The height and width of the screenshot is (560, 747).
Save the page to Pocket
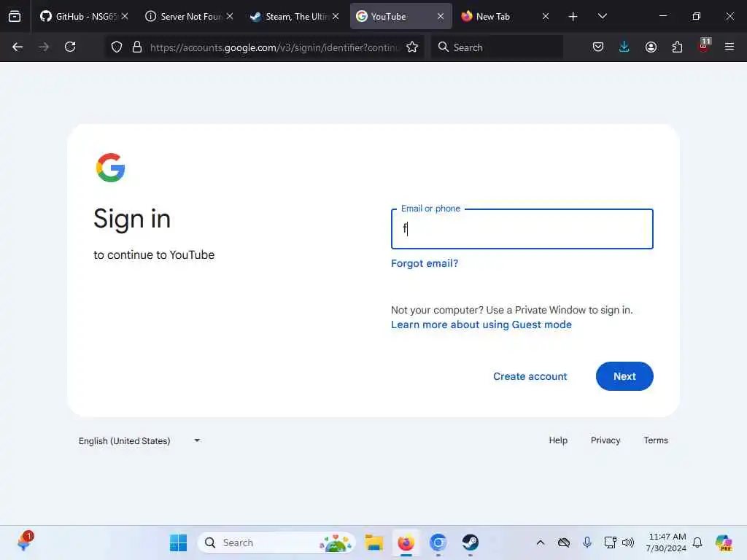tap(598, 47)
